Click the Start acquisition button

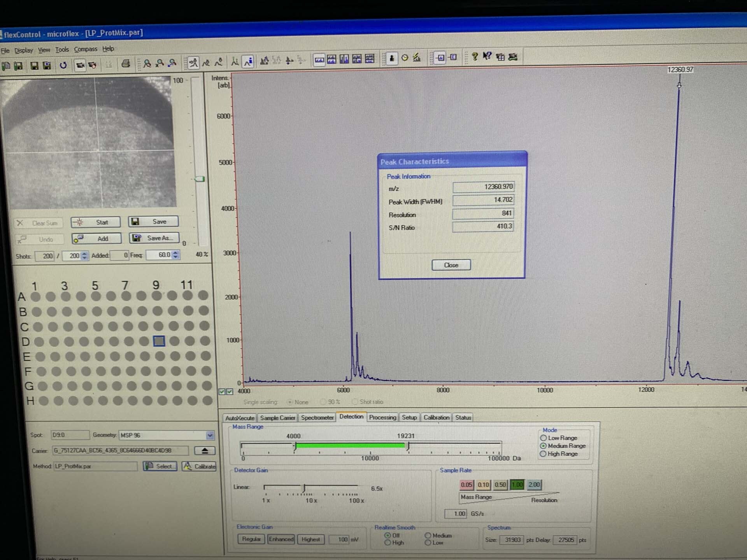[x=96, y=222]
